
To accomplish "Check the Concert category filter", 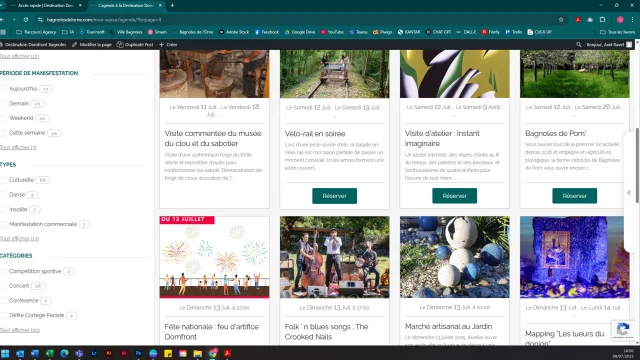I will click(x=3, y=286).
